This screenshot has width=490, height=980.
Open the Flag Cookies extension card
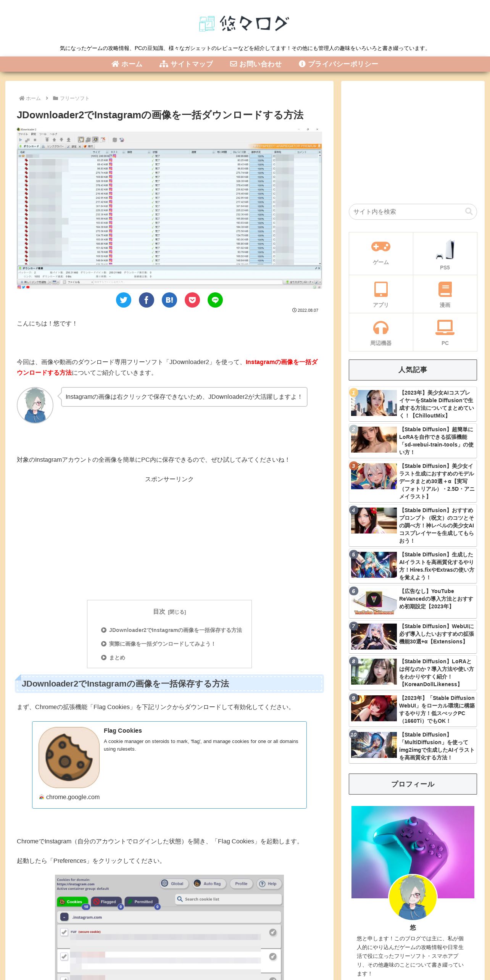point(169,765)
